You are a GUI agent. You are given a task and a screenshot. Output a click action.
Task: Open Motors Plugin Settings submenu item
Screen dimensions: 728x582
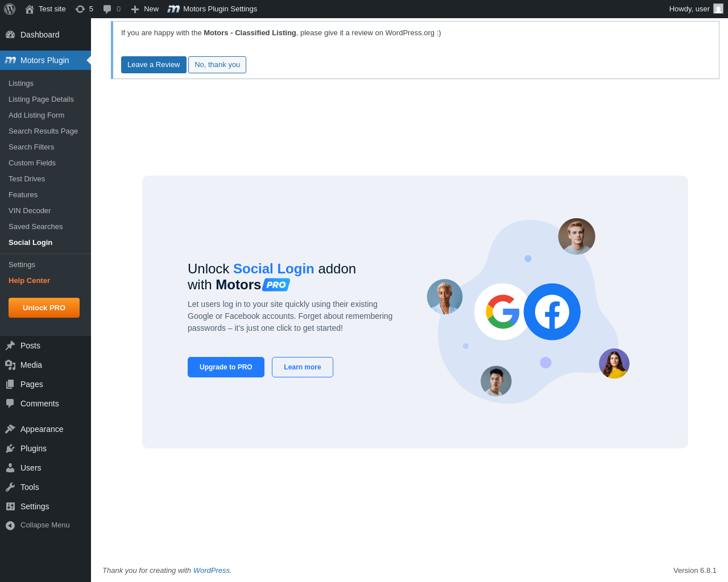(22, 265)
